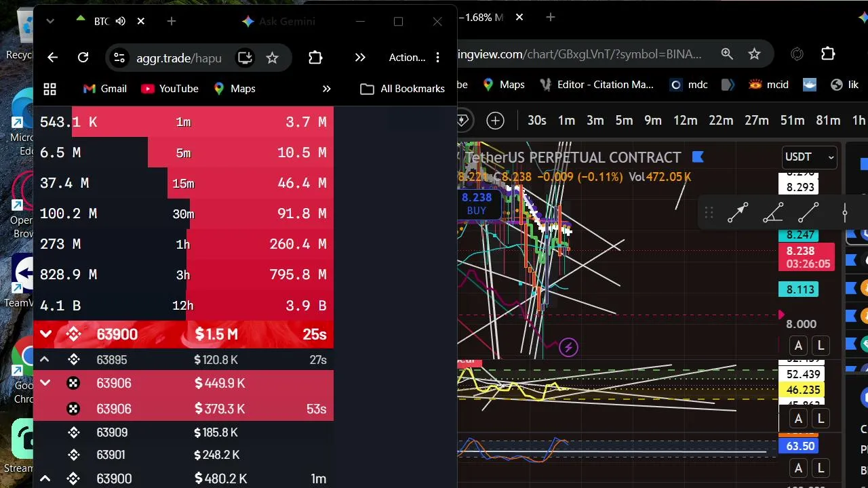Select the vertical line drawing tool
This screenshot has width=868, height=488.
point(845,213)
